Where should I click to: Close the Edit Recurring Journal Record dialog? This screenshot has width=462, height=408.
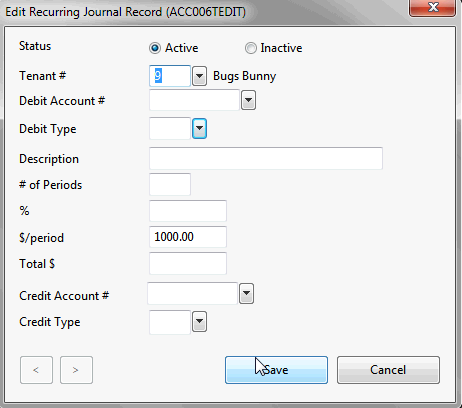pyautogui.click(x=432, y=7)
